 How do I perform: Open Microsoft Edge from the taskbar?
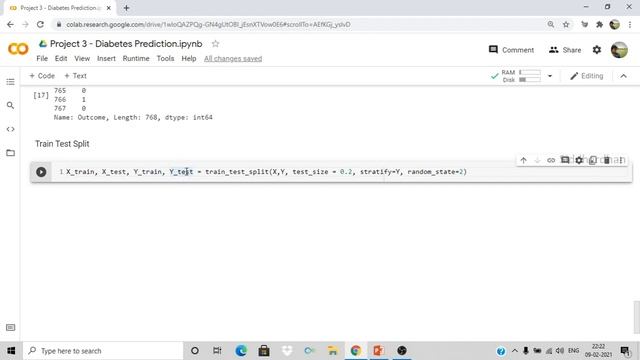241,351
